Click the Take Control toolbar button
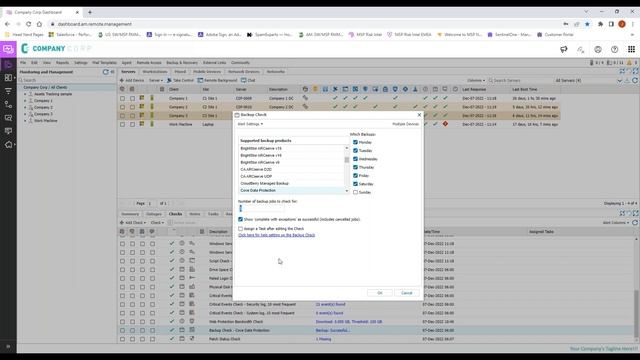The image size is (640, 360). click(x=180, y=80)
